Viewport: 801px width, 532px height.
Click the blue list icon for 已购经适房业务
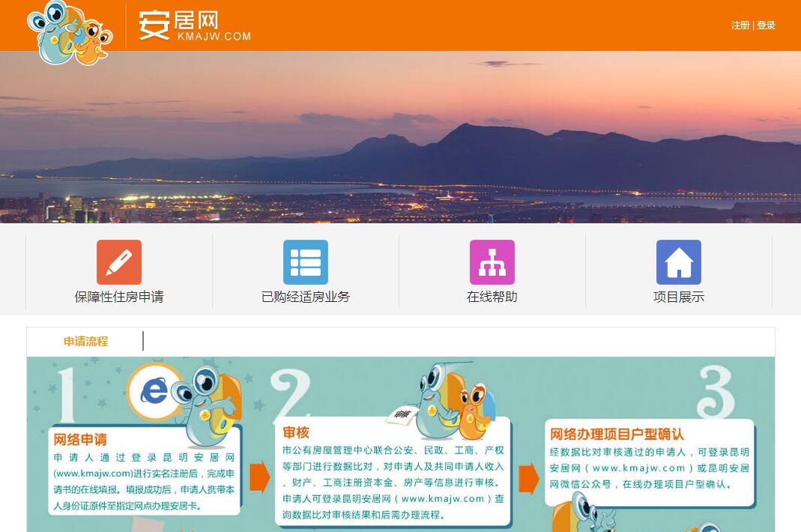pos(305,262)
